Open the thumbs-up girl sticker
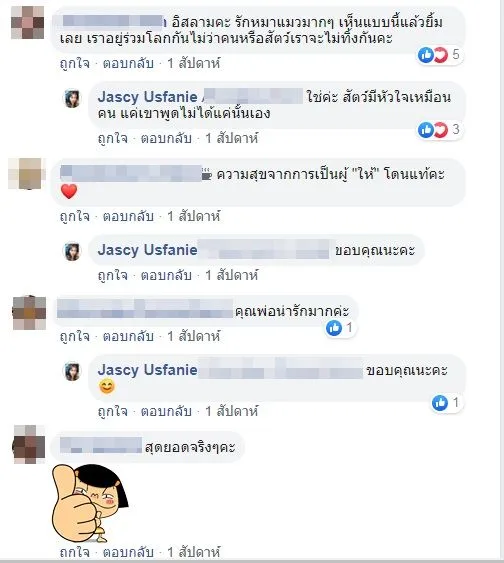504x563 pixels. click(x=90, y=503)
